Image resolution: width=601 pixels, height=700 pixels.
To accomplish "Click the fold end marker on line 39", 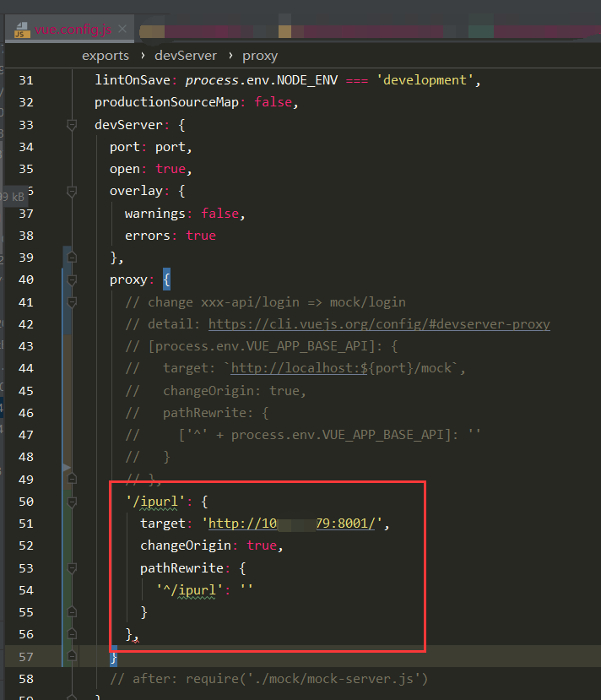I will click(72, 258).
